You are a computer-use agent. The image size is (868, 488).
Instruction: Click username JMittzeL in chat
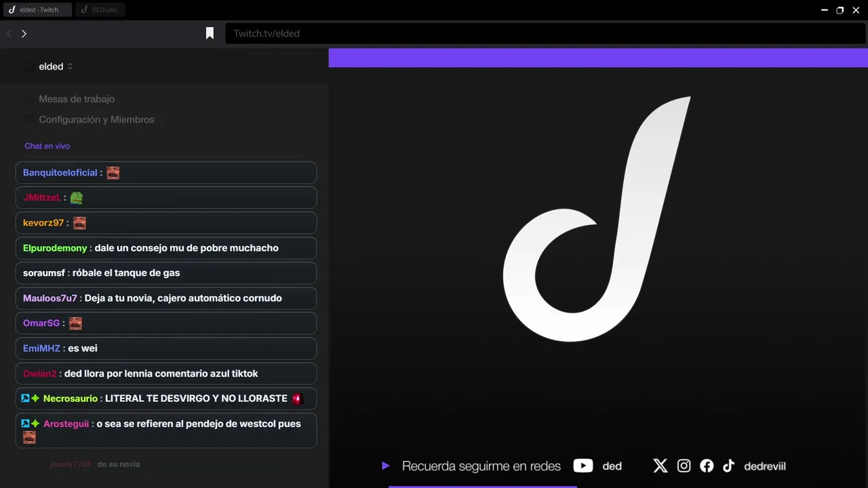point(42,198)
